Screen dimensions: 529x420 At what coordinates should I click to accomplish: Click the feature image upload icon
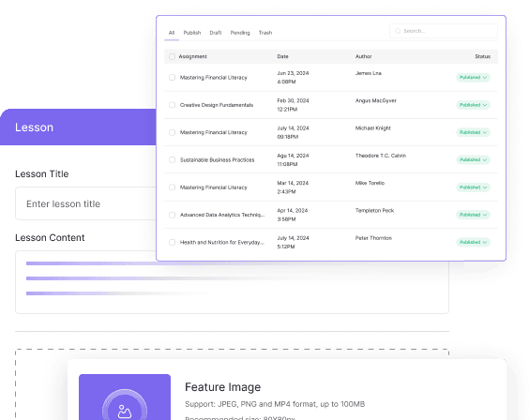125,411
